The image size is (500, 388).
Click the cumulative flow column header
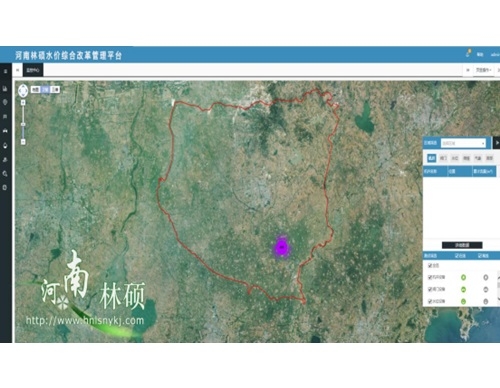click(x=484, y=171)
